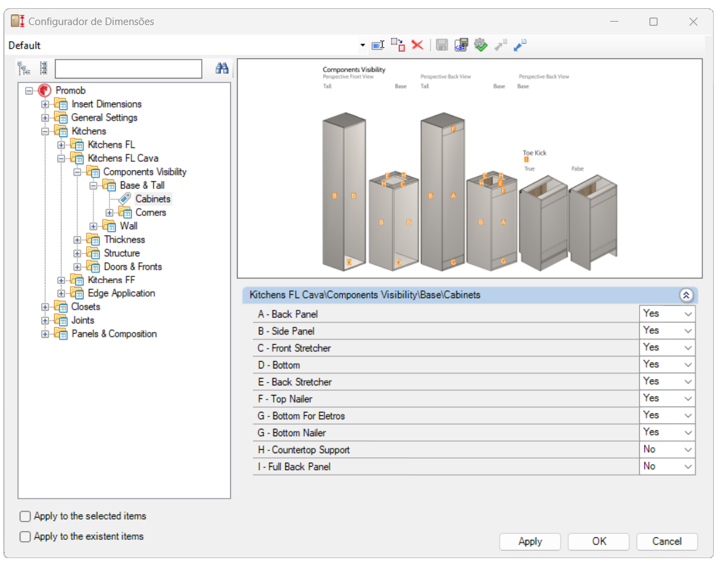Click the expand all tree nodes icon
This screenshot has width=728, height=569.
[x=24, y=68]
